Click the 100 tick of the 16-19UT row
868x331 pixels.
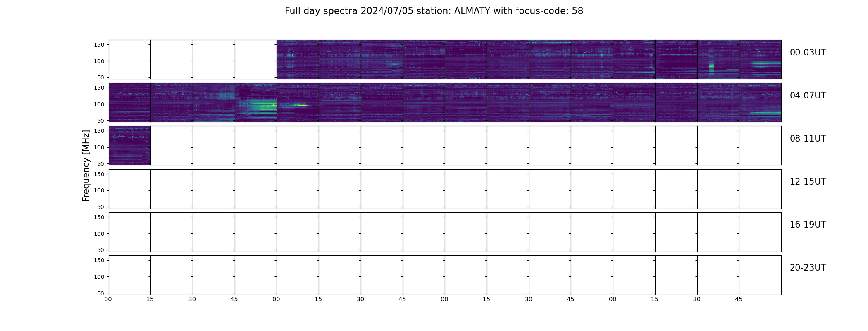click(x=99, y=234)
